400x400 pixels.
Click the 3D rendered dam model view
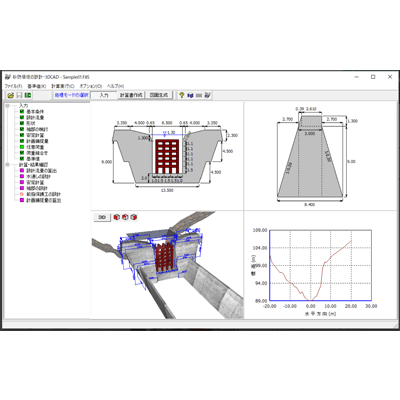pos(168,265)
